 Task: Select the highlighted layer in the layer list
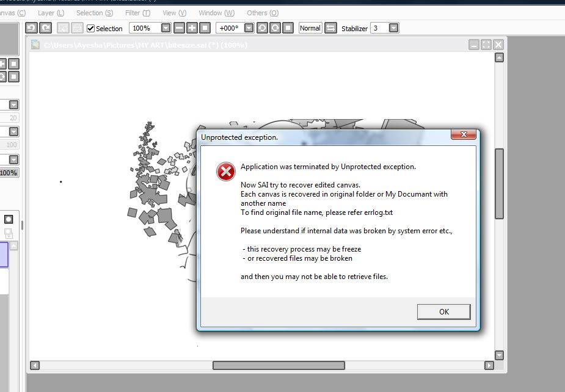pyautogui.click(x=4, y=255)
